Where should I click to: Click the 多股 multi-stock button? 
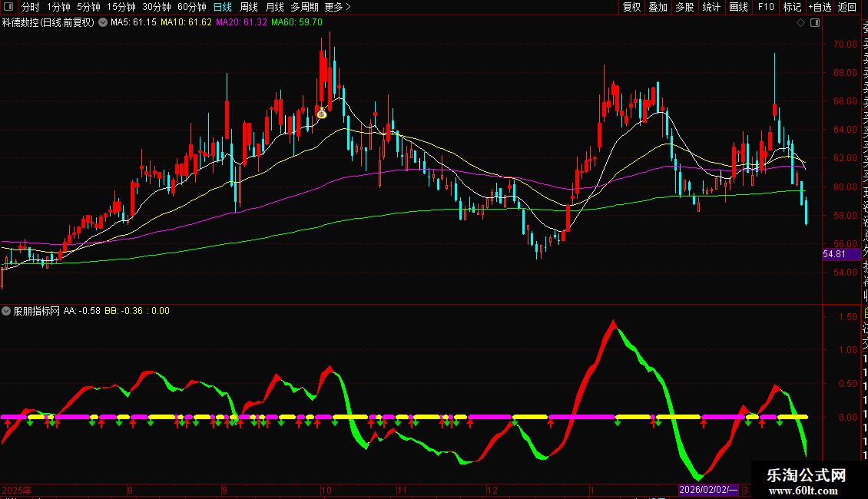pyautogui.click(x=684, y=7)
